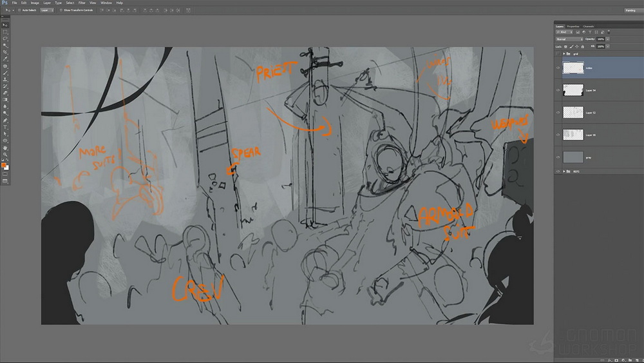Select the Brush tool
This screenshot has width=644, height=363.
click(x=5, y=73)
